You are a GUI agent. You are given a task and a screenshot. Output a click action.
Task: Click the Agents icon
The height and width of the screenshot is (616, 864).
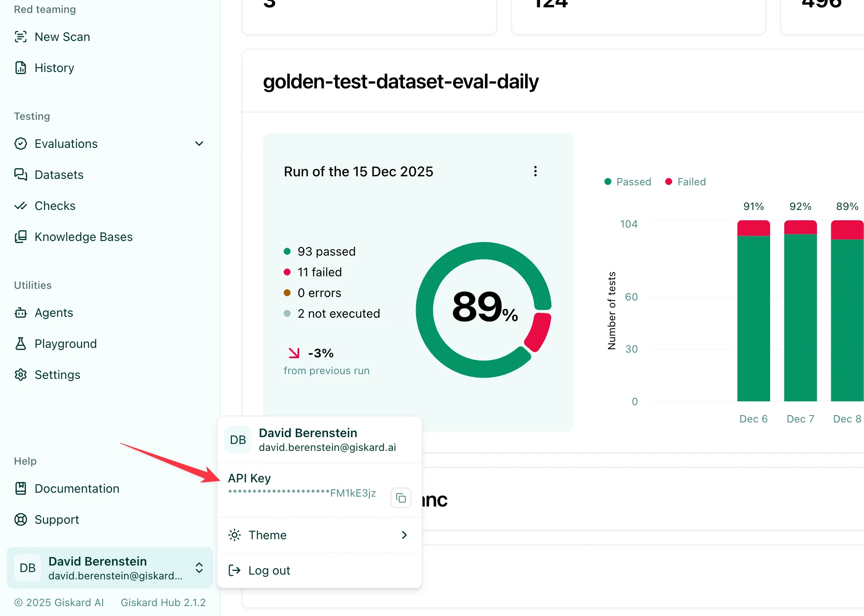click(21, 313)
